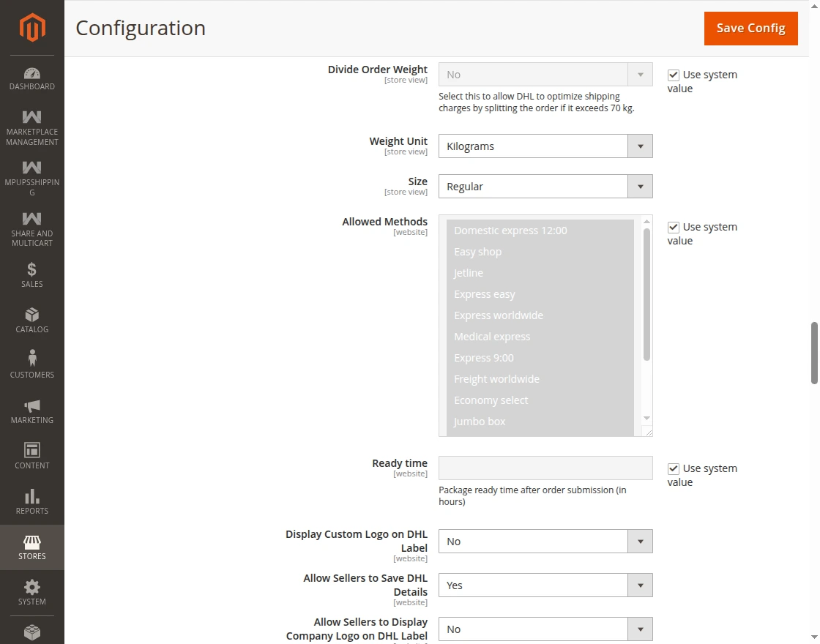This screenshot has height=644, width=820.
Task: Select Domestic express 12:00 method
Action: pos(540,231)
